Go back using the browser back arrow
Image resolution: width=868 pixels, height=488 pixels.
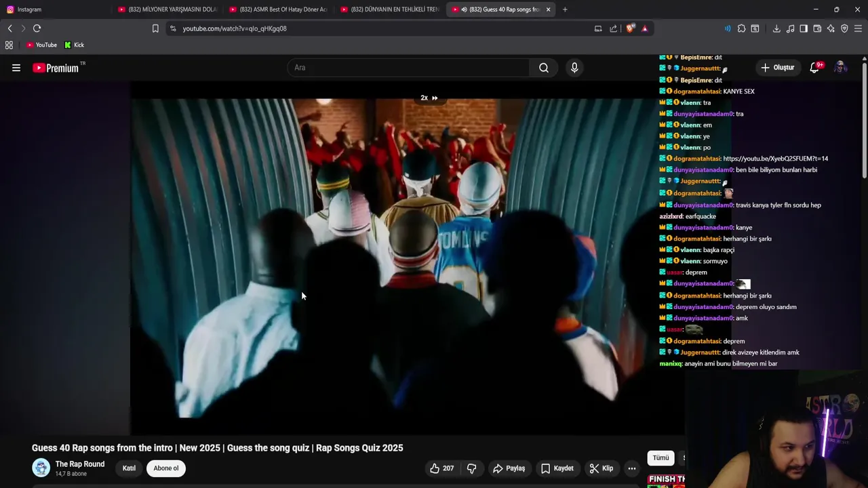click(x=9, y=28)
